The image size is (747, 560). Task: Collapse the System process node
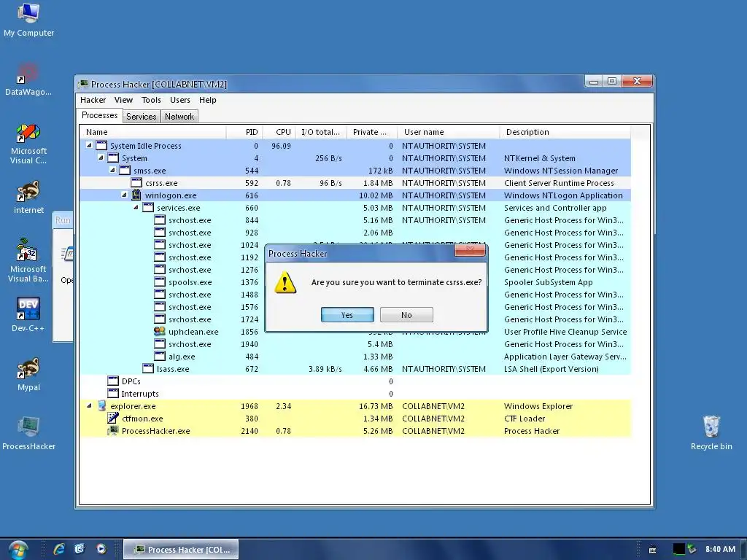coord(101,157)
